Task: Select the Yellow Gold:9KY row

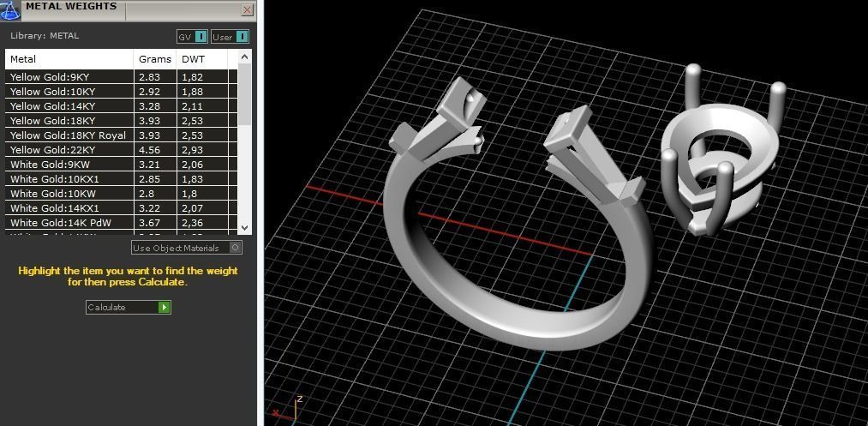Action: (x=122, y=77)
